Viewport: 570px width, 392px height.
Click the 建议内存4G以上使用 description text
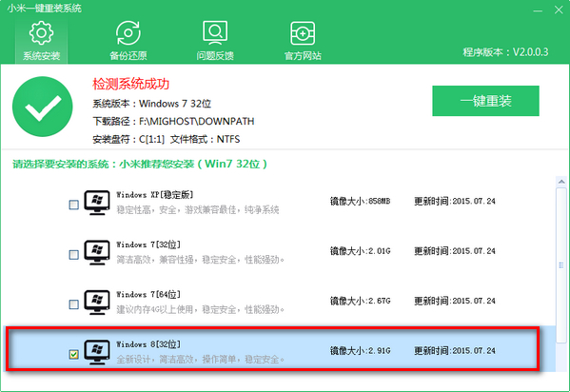[200, 309]
